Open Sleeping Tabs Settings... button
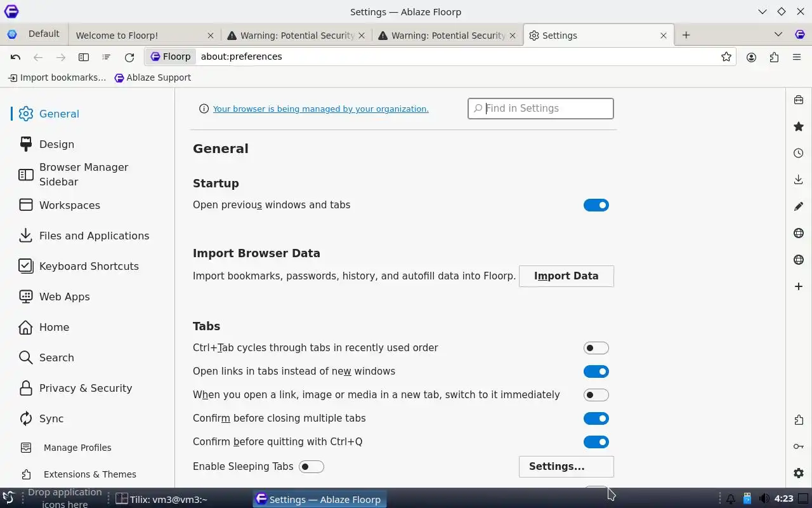812x508 pixels. click(566, 467)
